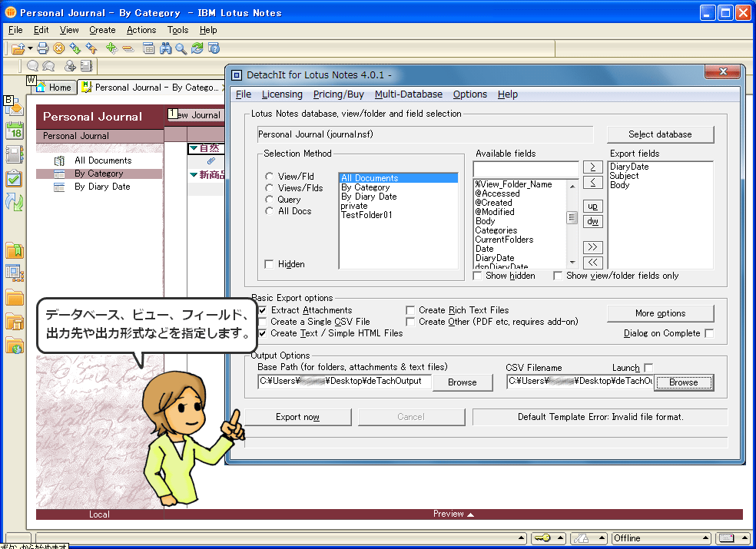Open the popup arrow next to key icon

pyautogui.click(x=561, y=538)
